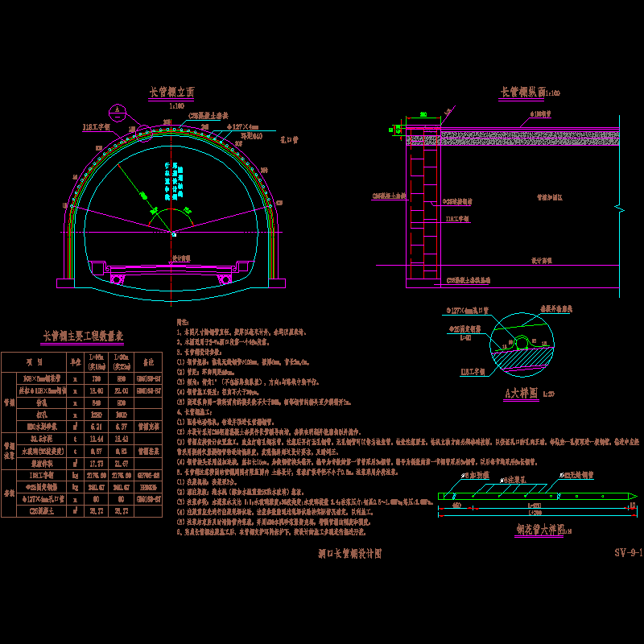Click the break line symbol on section edge
This screenshot has height=644, width=644.
click(618, 209)
